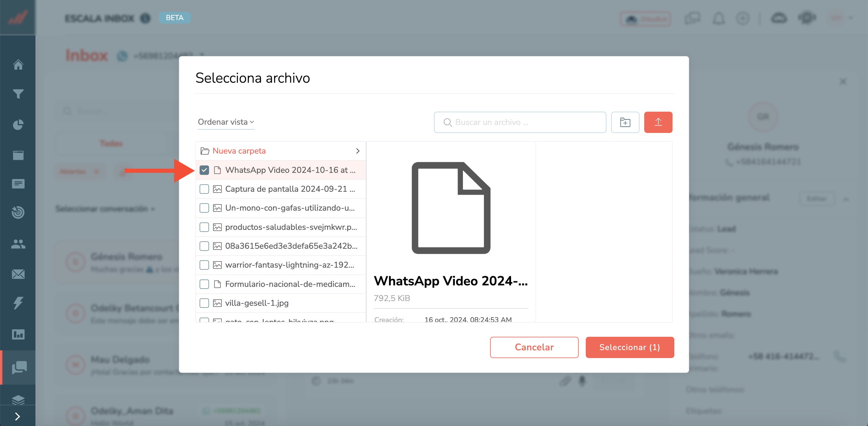Open the pie chart reports icon

18,124
